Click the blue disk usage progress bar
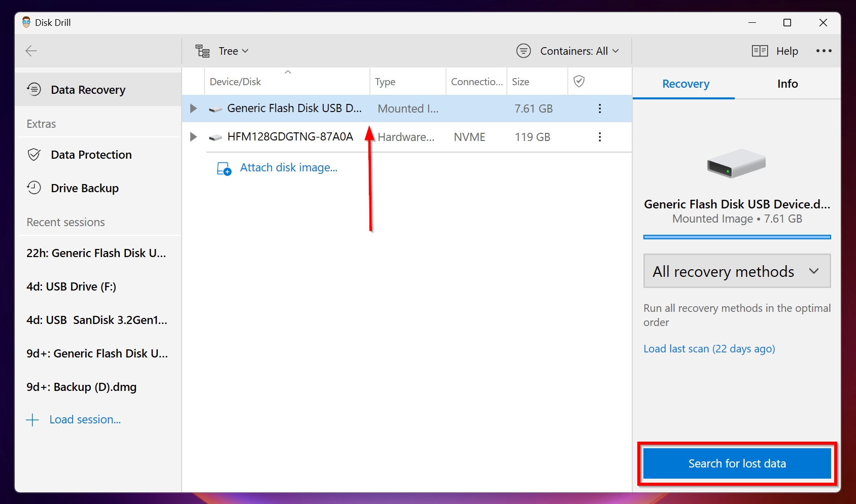 [x=737, y=237]
